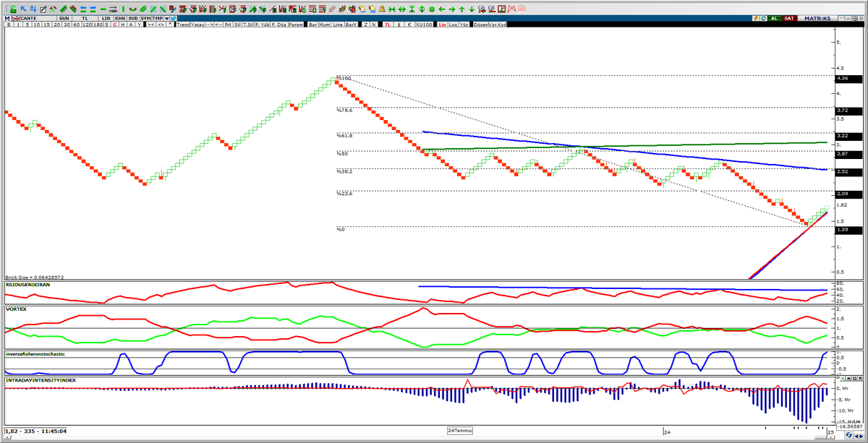The width and height of the screenshot is (868, 443).
Task: Select the GUN period option
Action: 64,18
